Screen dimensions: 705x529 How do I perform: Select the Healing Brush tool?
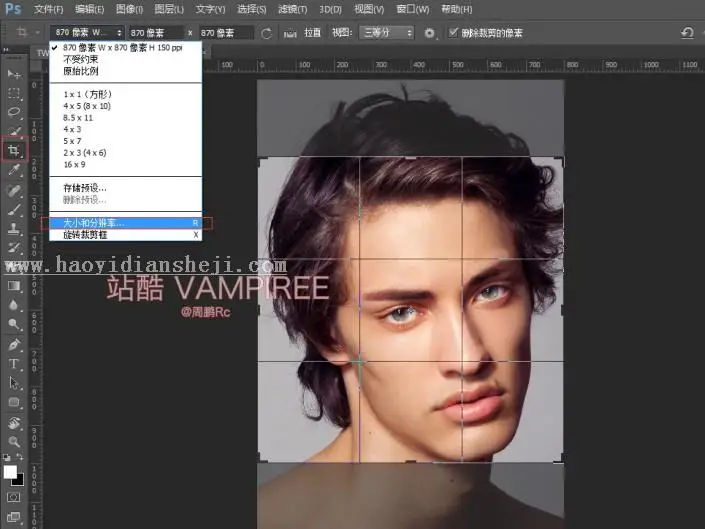pyautogui.click(x=14, y=191)
